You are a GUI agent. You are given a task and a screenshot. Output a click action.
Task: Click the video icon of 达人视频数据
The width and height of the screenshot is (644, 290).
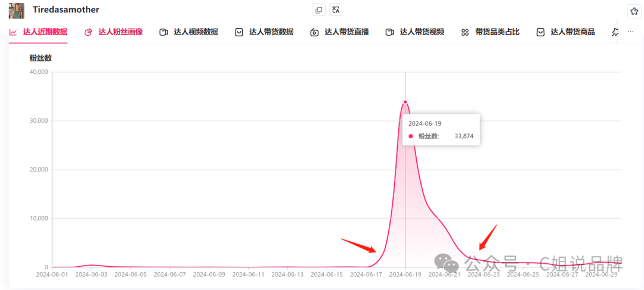pos(163,32)
